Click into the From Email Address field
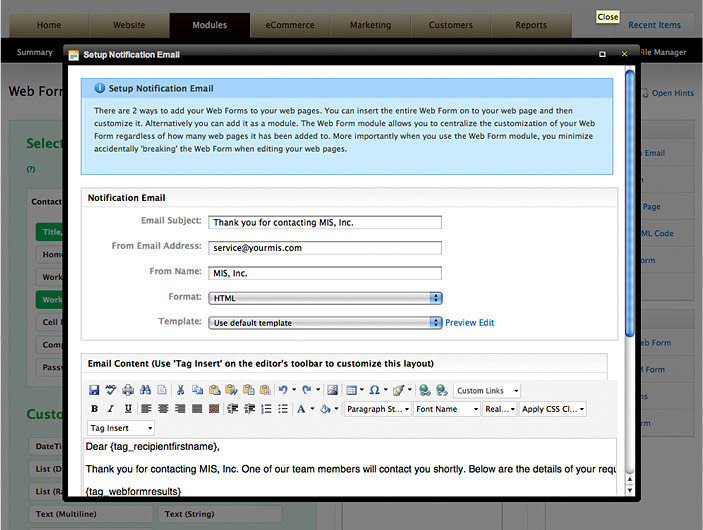Viewport: 703px width, 530px height. 325,248
